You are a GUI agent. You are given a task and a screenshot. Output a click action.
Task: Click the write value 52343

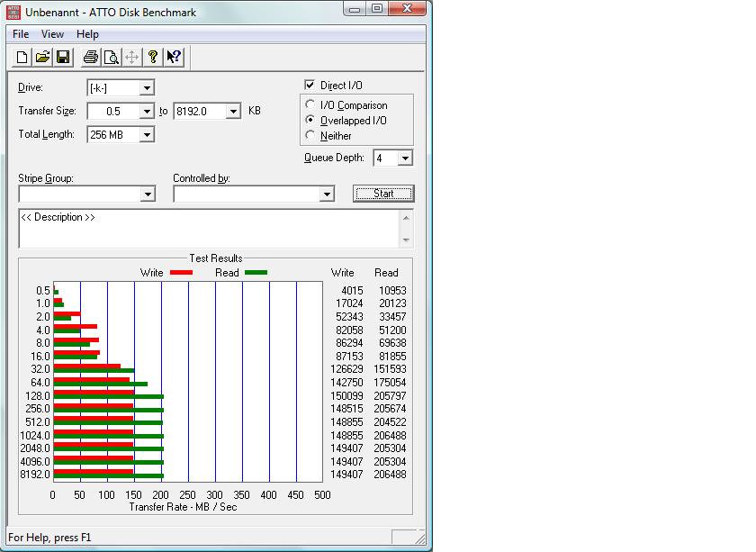click(349, 317)
